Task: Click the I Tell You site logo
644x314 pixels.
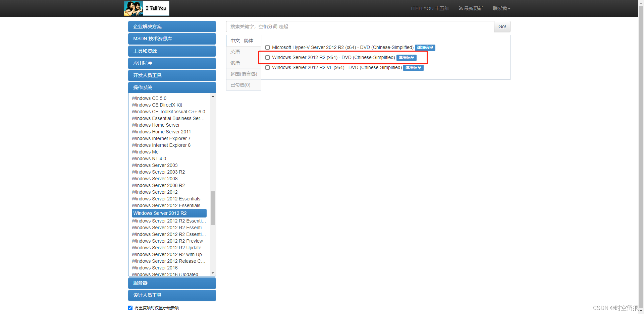Action: pos(146,8)
